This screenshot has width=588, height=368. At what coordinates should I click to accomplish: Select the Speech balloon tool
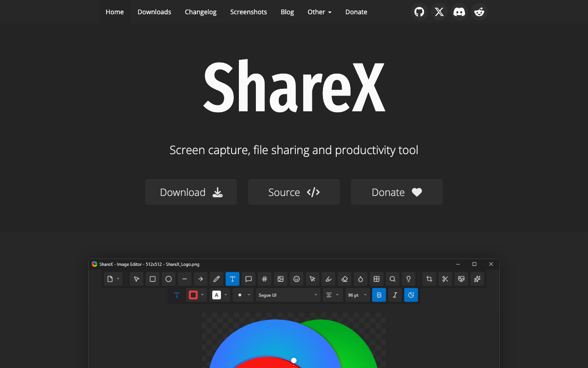click(x=249, y=279)
